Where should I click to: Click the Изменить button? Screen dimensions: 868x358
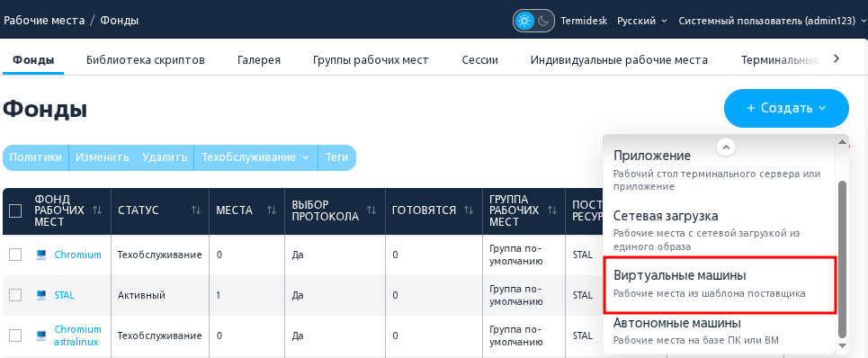(103, 157)
